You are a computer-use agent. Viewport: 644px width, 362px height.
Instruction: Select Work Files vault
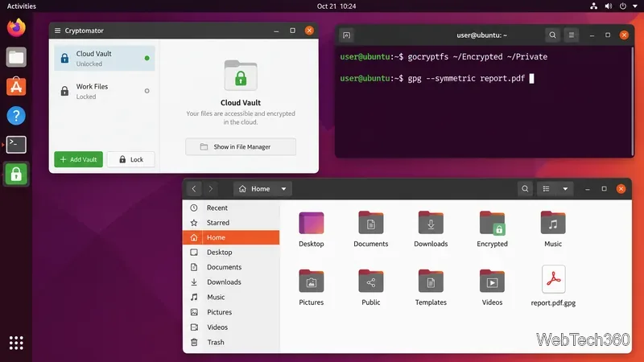(x=105, y=91)
